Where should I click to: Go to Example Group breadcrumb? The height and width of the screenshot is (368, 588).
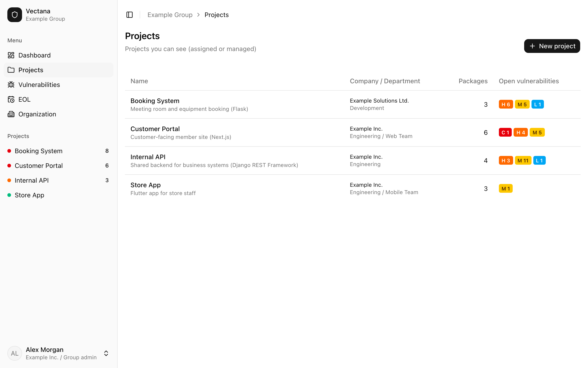pos(170,15)
